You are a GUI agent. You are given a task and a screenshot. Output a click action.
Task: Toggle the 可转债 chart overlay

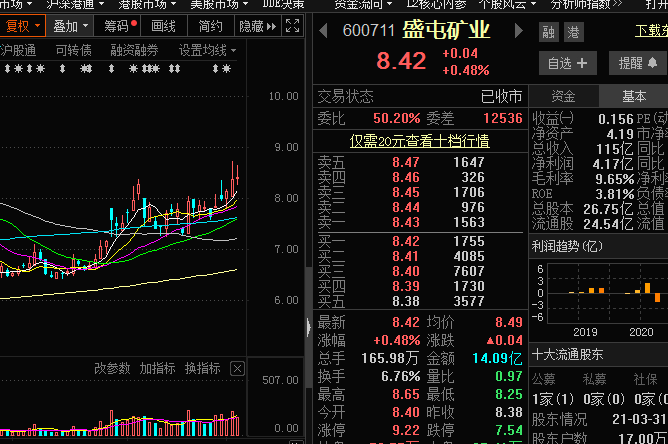73,50
